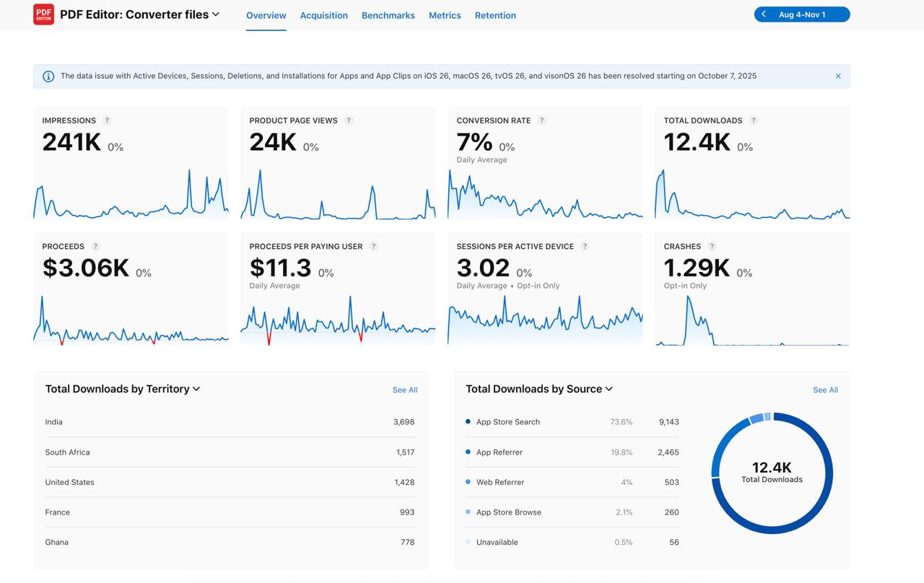Open the Retention tab
The height and width of the screenshot is (583, 924).
(x=495, y=15)
